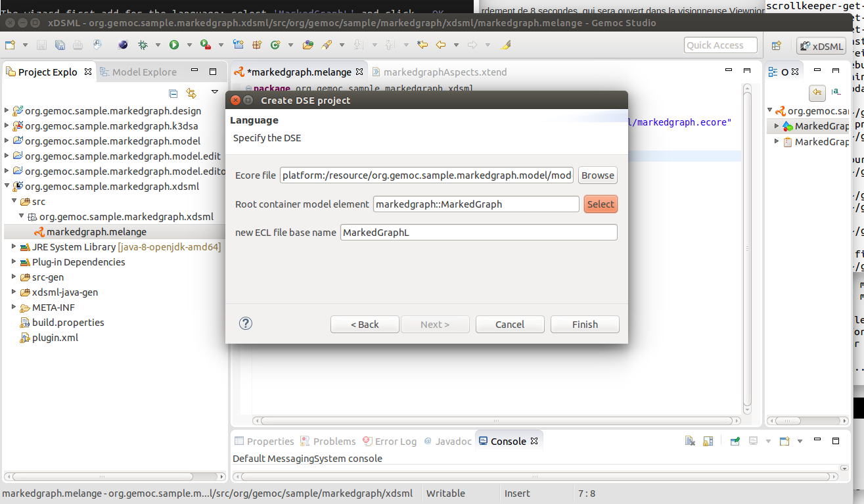Open the Properties tab

(264, 441)
